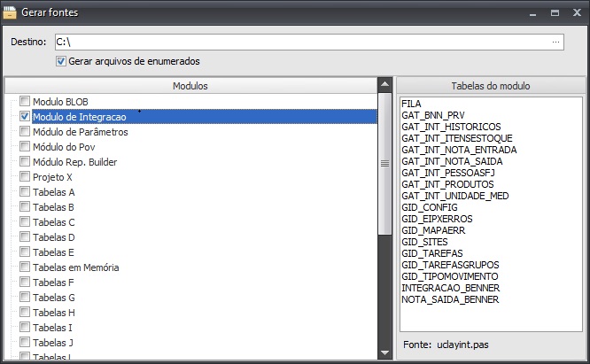Uncheck Gerar arquivos de enumerados
The image size is (590, 364).
tap(61, 61)
